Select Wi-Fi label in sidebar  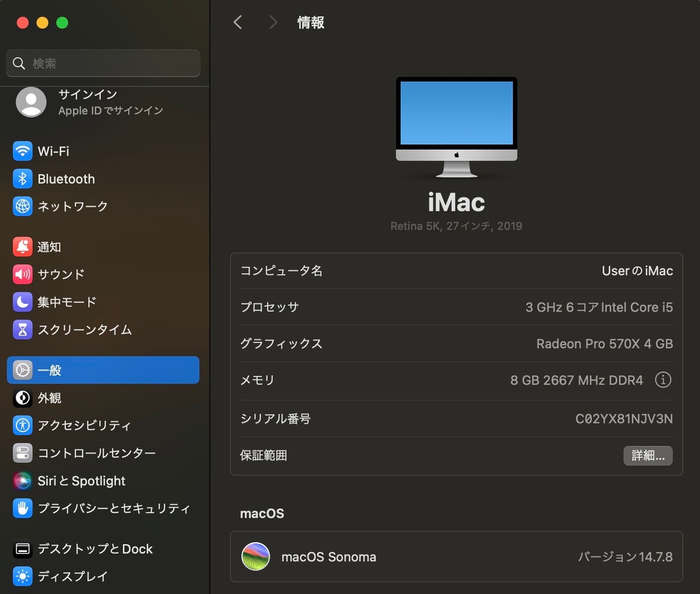[53, 151]
